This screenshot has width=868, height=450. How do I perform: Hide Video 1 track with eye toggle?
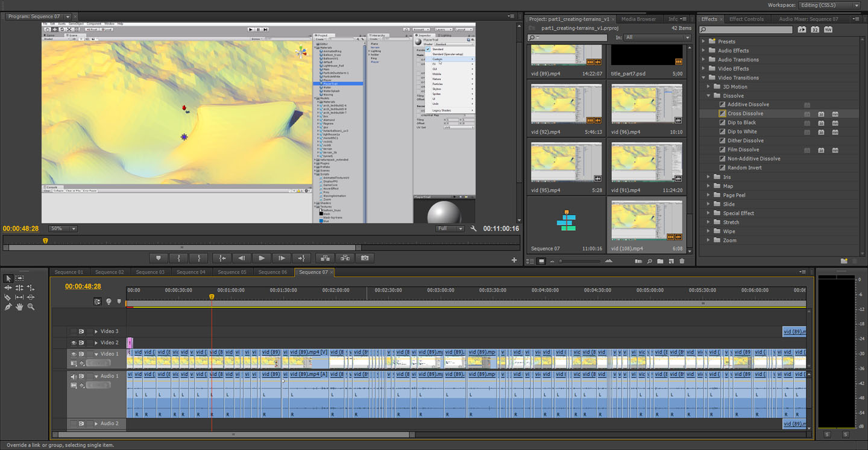tap(74, 354)
